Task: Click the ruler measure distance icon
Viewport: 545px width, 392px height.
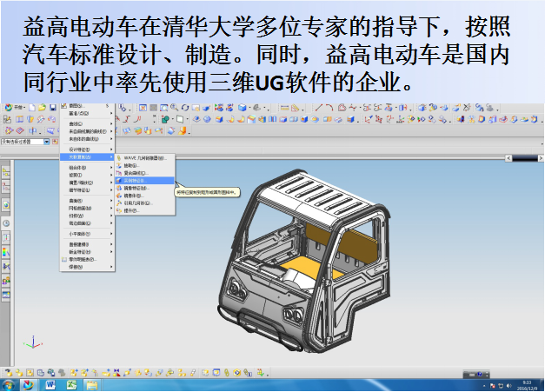Action: 284,108
